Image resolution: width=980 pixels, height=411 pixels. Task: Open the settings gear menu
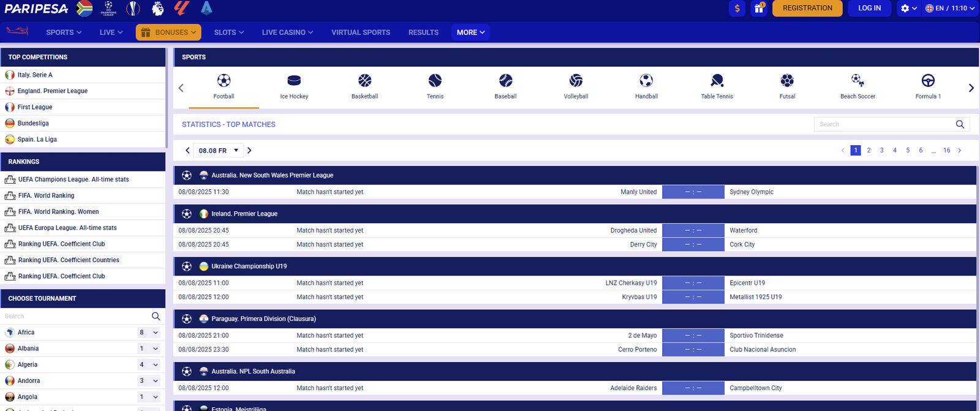tap(908, 8)
